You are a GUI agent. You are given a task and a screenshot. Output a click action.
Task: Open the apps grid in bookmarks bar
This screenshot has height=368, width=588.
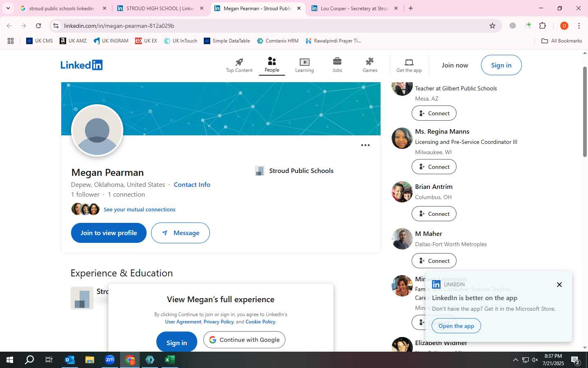coord(11,41)
